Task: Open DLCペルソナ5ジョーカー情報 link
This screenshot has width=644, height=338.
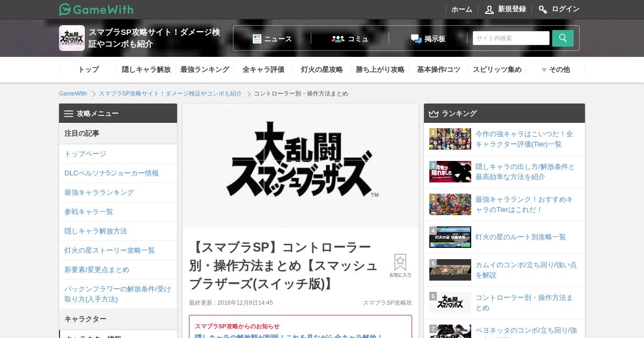Action: coord(118,173)
